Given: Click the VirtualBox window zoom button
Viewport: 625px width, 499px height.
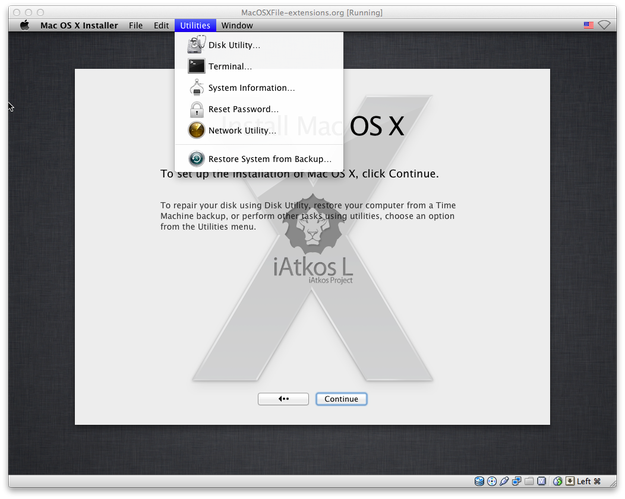Looking at the screenshot, I should click(x=40, y=12).
